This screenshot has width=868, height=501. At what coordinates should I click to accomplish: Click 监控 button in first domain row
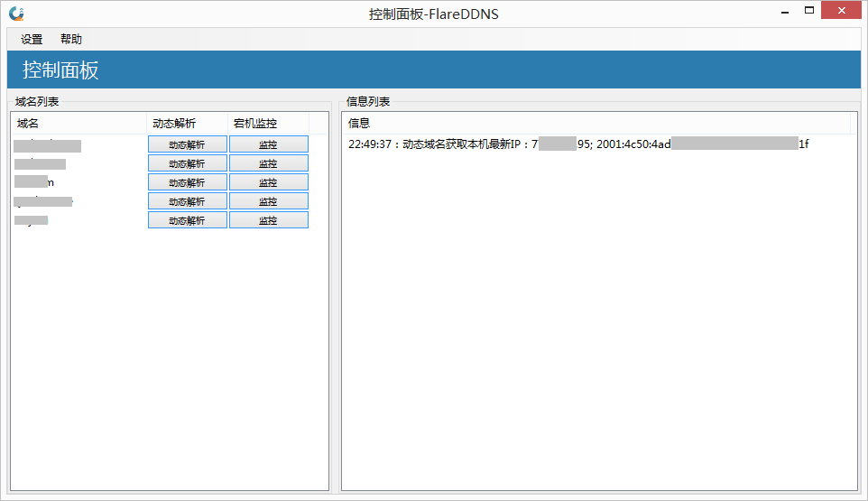(x=269, y=144)
